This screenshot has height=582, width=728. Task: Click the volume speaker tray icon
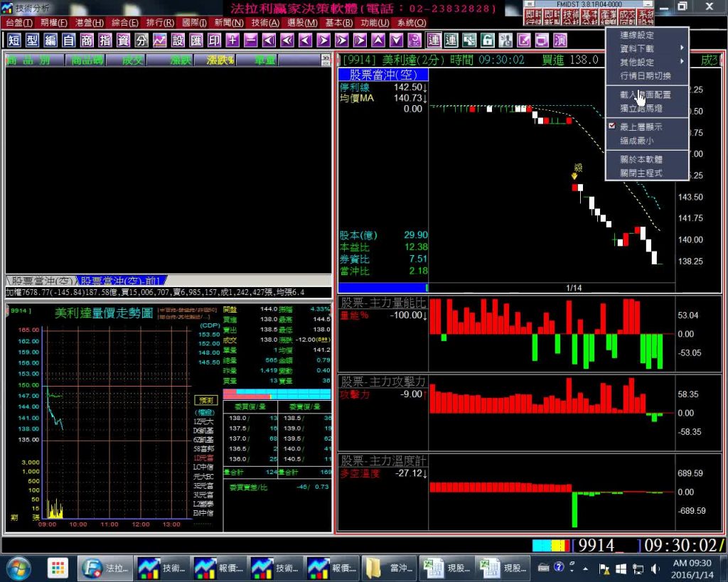655,568
